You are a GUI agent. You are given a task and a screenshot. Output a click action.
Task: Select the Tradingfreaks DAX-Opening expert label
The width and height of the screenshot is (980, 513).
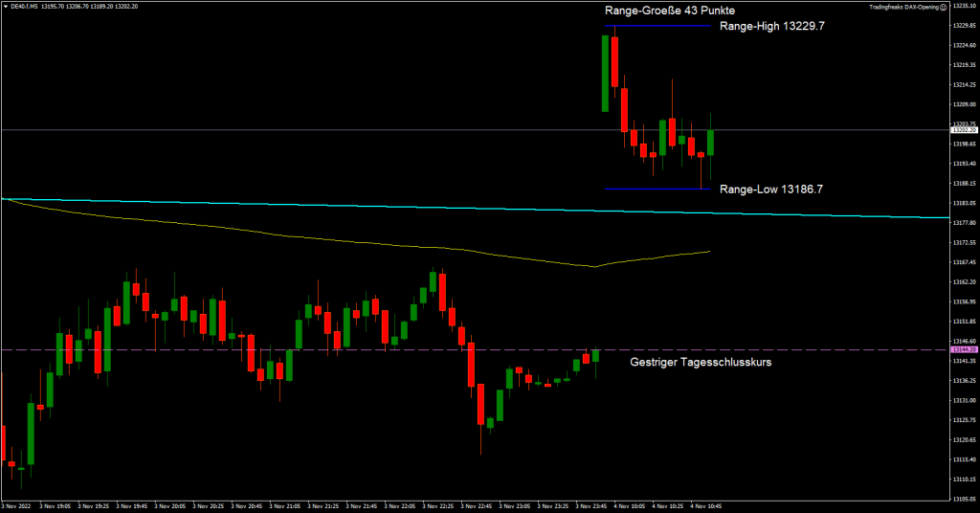pos(902,6)
